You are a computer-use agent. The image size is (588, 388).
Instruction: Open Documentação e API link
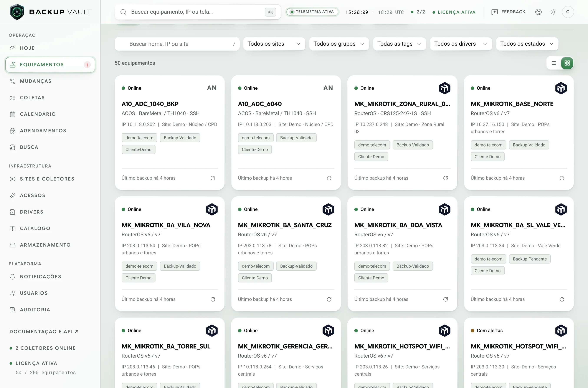[44, 332]
